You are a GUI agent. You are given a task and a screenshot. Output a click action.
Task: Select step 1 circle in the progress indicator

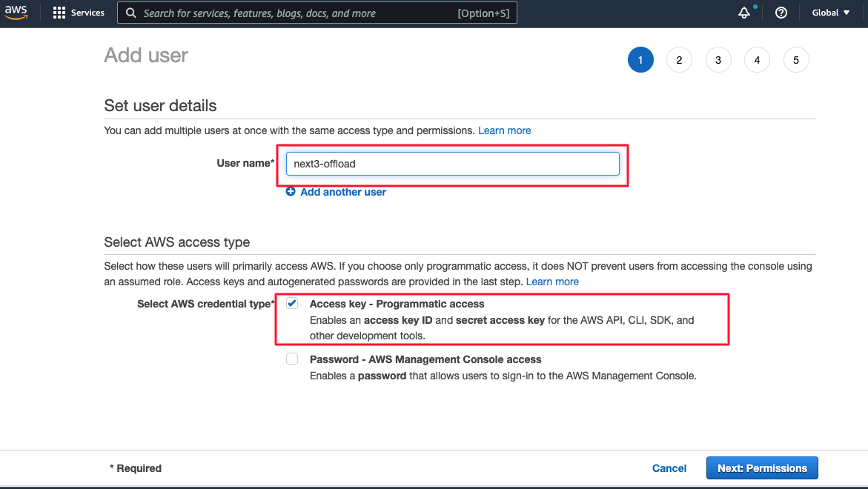[x=640, y=59]
